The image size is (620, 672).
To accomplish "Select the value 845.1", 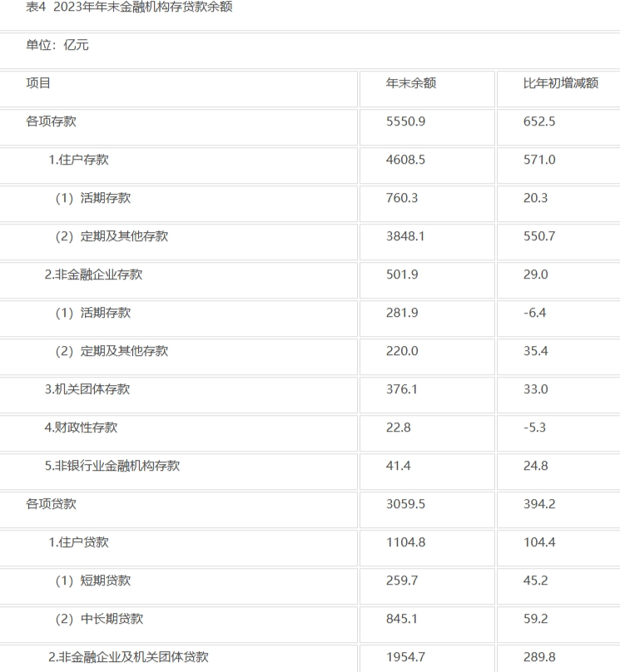I will [x=401, y=619].
